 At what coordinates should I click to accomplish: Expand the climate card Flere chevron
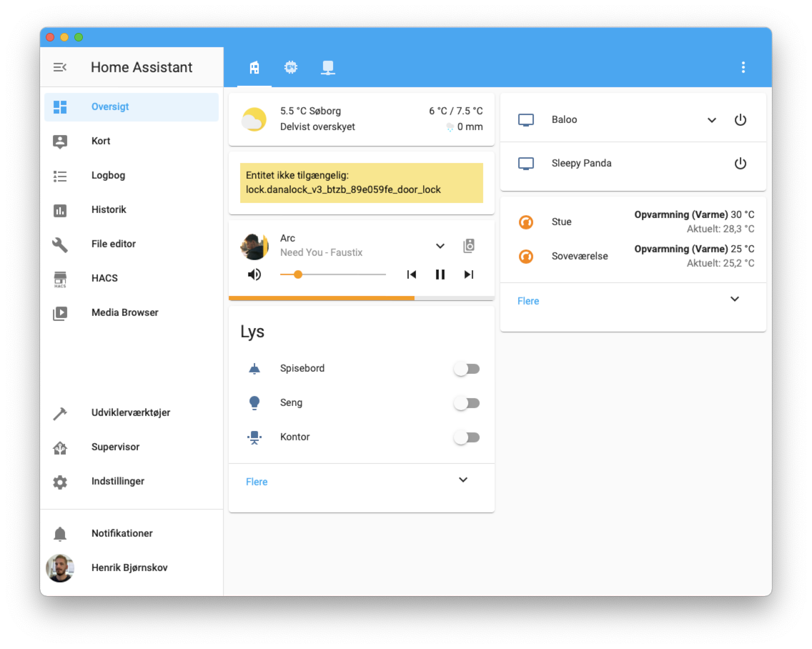[734, 299]
